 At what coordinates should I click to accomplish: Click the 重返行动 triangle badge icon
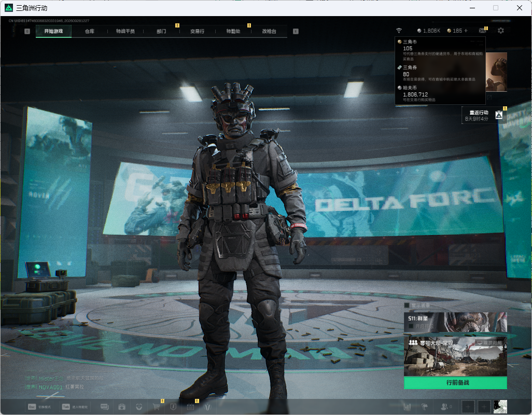499,115
